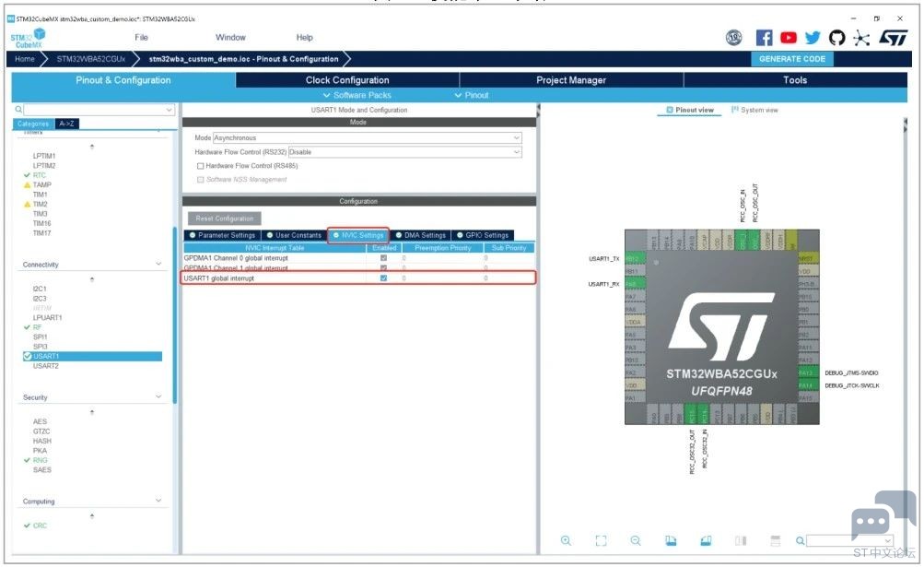
Task: Open the Window menu
Action: coord(230,37)
